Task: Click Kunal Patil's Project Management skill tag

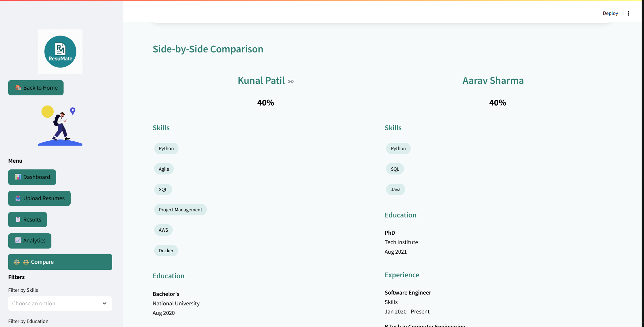Action: [x=180, y=210]
